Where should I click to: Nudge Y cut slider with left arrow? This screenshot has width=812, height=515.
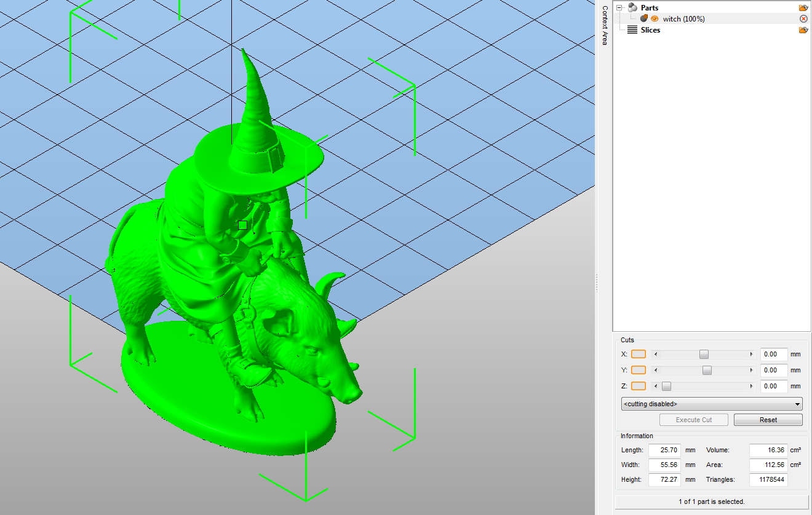point(655,371)
